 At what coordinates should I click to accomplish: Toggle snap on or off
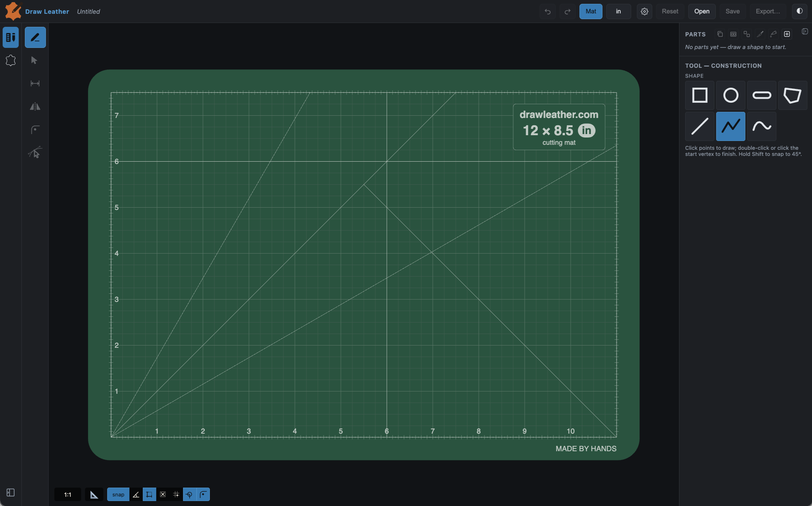coord(118,495)
